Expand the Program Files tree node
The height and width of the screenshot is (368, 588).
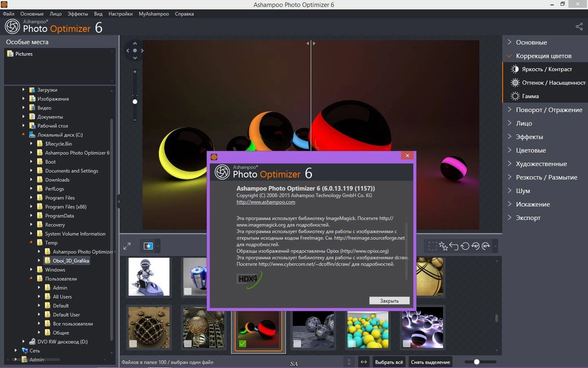coord(31,197)
